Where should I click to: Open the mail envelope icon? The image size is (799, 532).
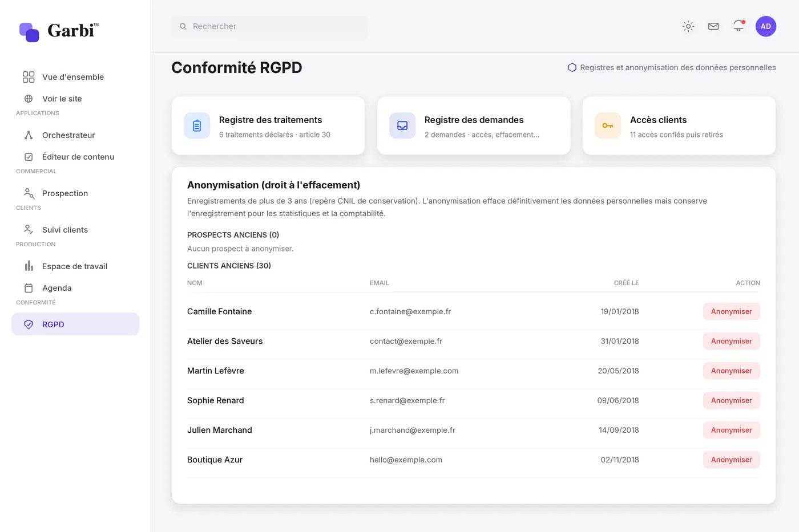[713, 26]
